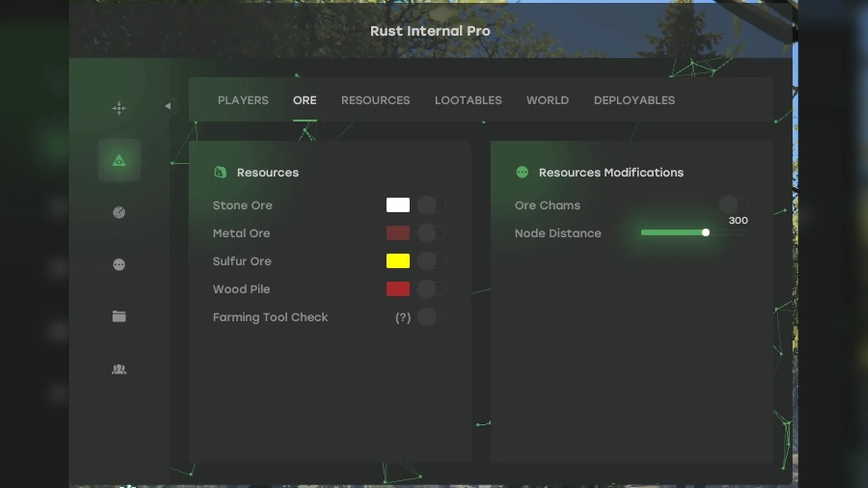Viewport: 868px width, 488px height.
Task: Open the people group sidebar icon
Action: click(119, 369)
